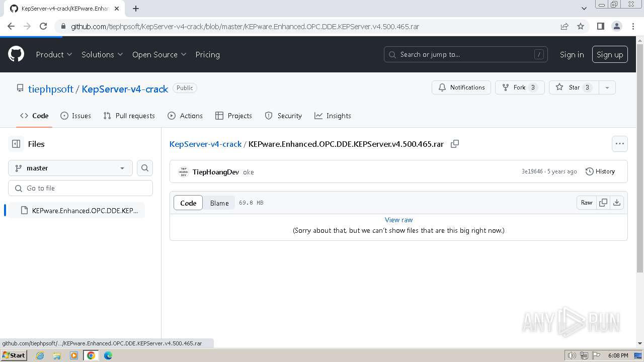The image size is (644, 362).
Task: Open the master branch selector dropdown
Action: click(70, 168)
